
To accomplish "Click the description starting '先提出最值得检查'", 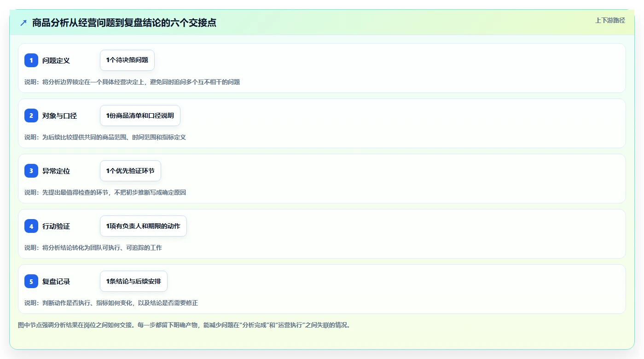I will (105, 192).
